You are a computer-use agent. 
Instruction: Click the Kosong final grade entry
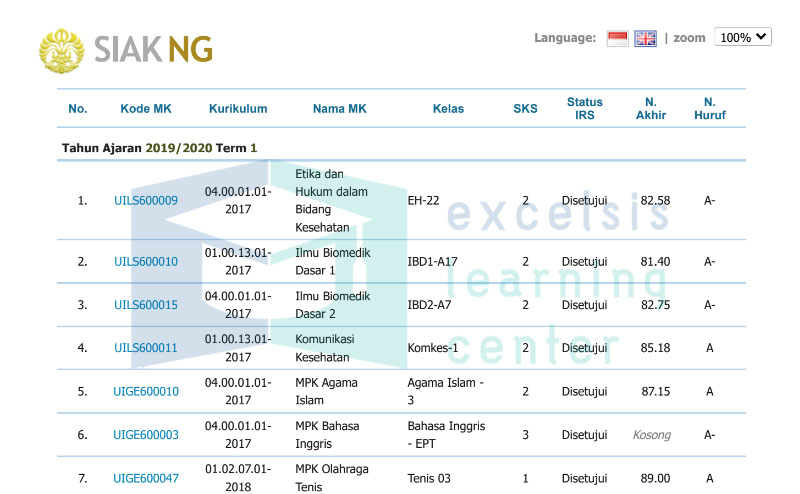[652, 435]
